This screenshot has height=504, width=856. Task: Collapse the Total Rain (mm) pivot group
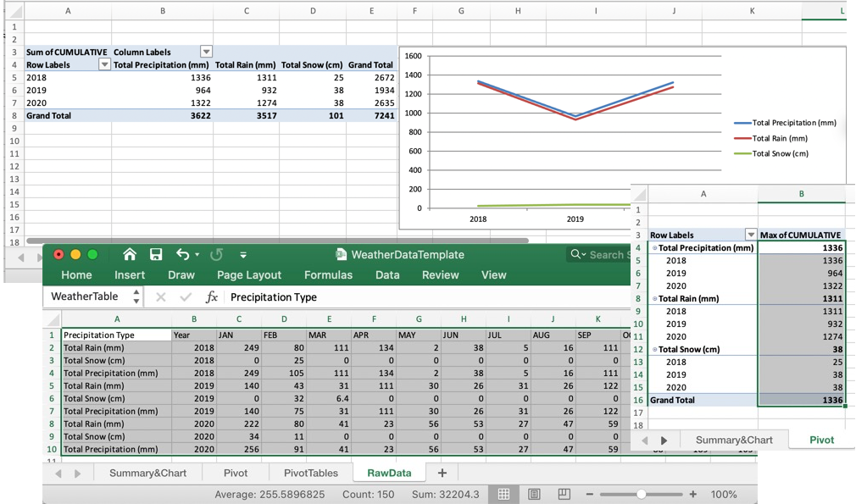[x=653, y=299]
